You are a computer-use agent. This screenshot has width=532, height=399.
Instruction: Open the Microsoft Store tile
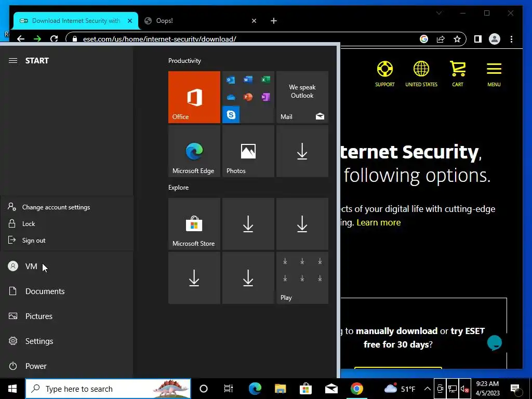point(194,224)
